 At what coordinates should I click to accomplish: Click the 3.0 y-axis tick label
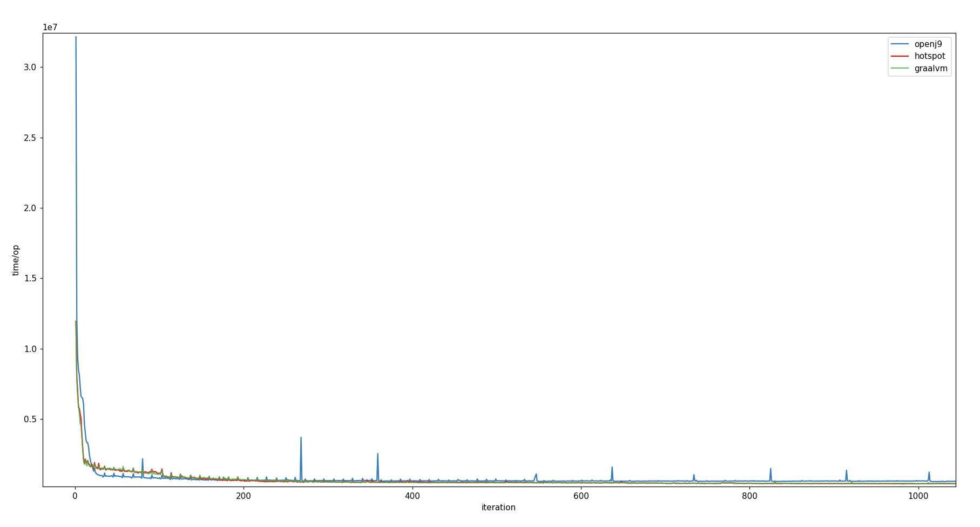tap(30, 67)
